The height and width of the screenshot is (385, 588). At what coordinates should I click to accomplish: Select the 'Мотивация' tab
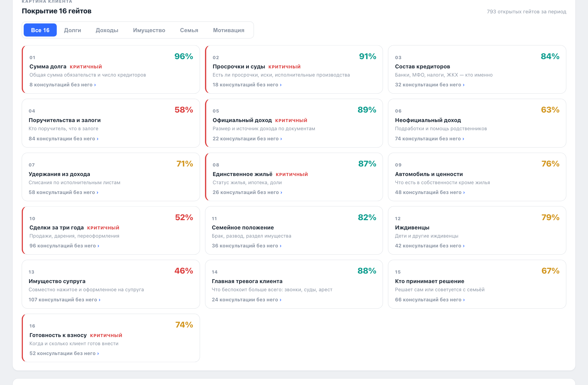[x=229, y=30]
